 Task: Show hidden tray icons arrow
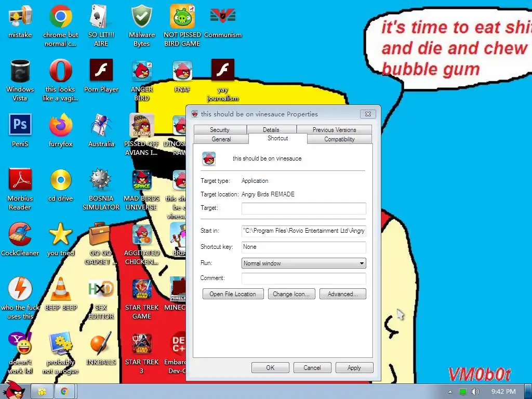coord(450,392)
